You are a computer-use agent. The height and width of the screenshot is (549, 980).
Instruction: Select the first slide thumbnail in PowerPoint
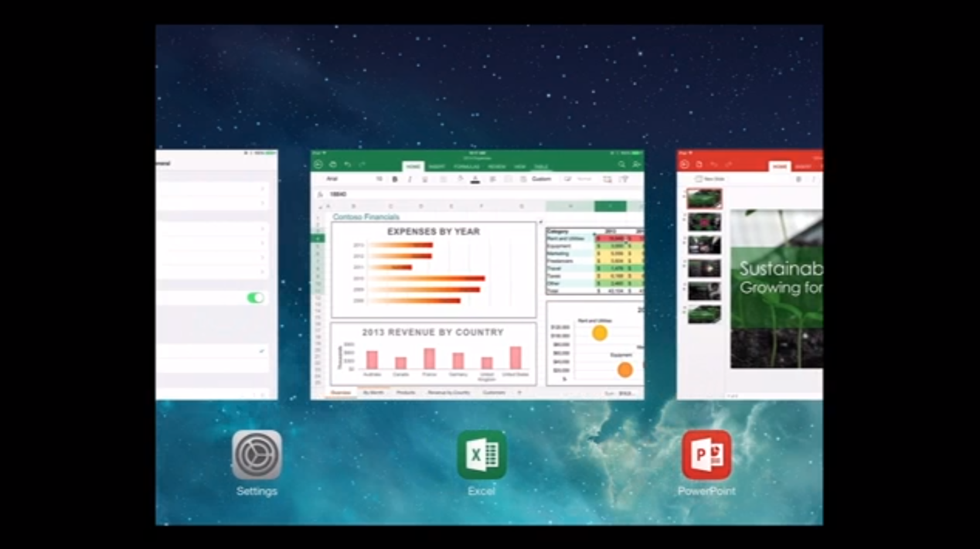point(704,199)
